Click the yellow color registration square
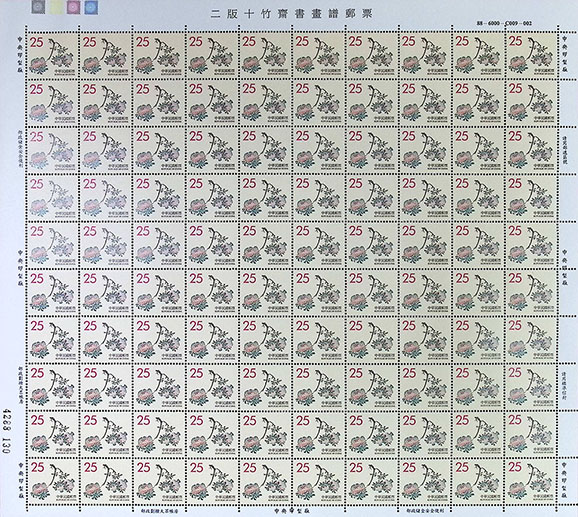 [x=56, y=7]
